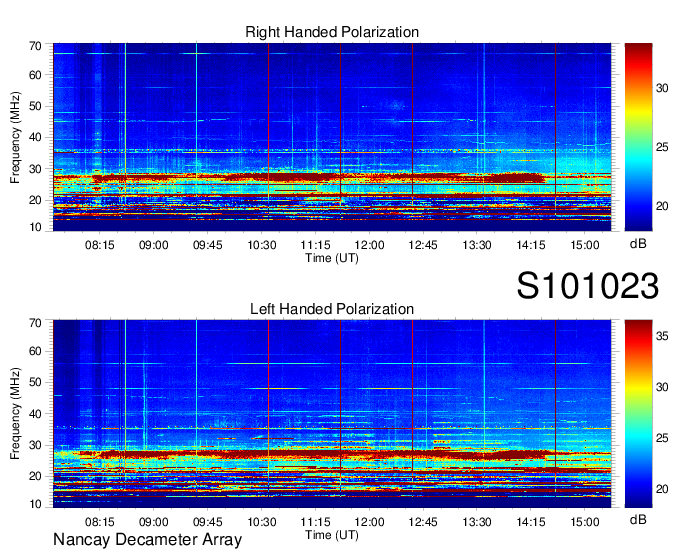Click the 25 dB mark on the bottom colorbar
This screenshot has height=552, width=680.
(662, 438)
